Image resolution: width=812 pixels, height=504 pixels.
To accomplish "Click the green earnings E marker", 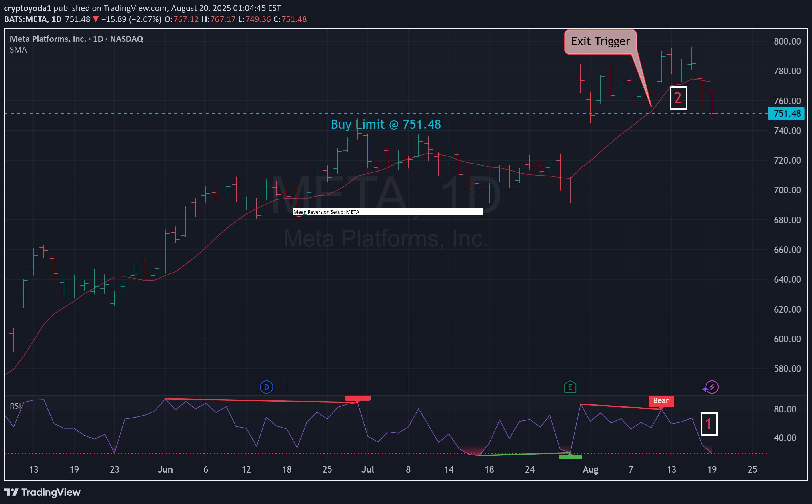I will tap(570, 387).
